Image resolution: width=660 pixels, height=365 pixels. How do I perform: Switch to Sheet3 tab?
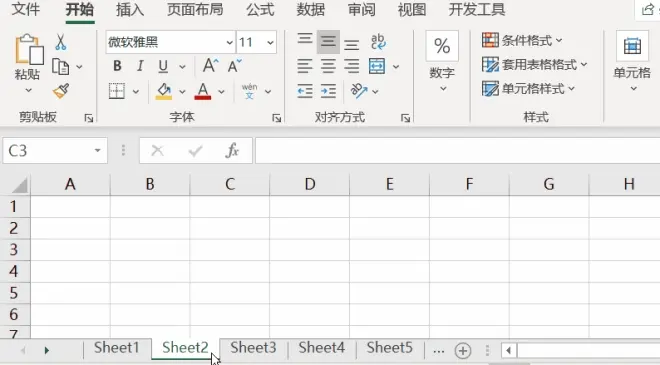(253, 348)
